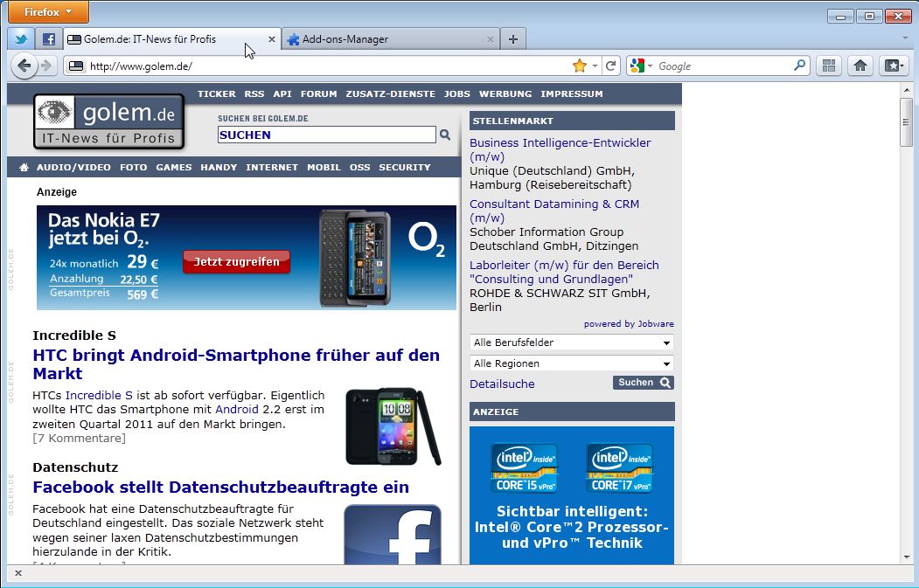Expand the Alle Berufsfelder dropdown
This screenshot has width=919, height=588.
(x=572, y=342)
